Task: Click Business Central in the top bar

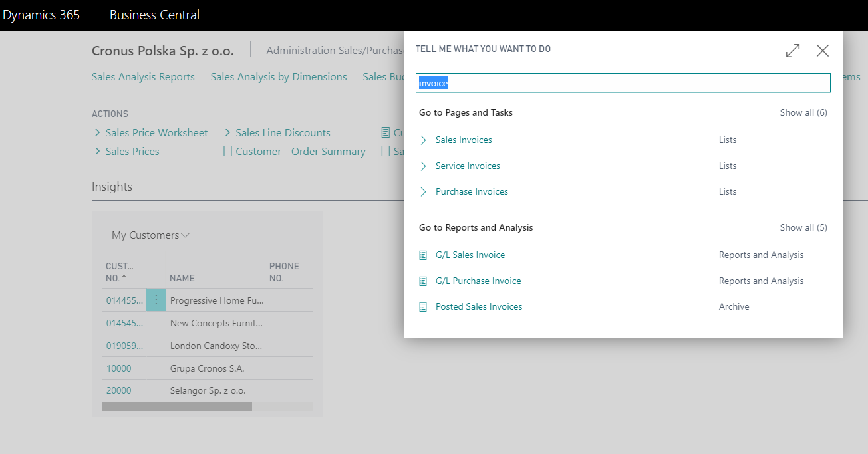Action: click(154, 15)
